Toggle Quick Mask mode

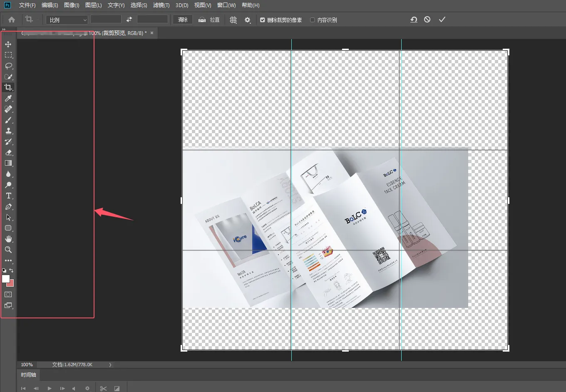click(x=8, y=294)
